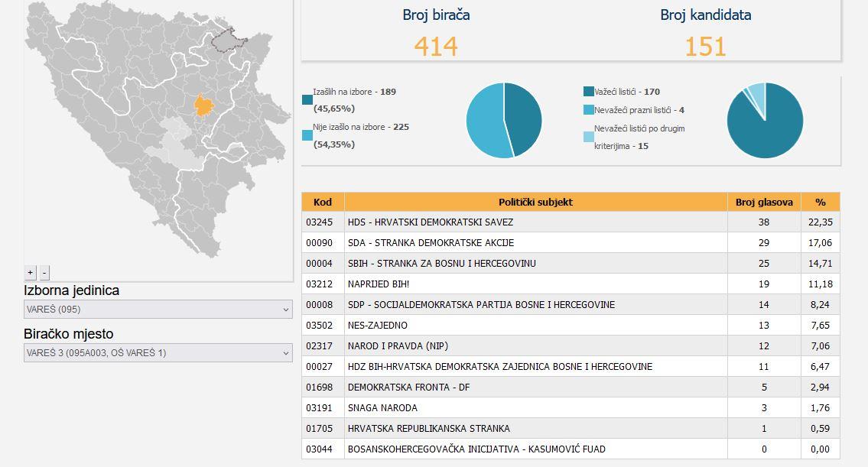Select the HDZ BIH-HRVATSKA DEMOKRATSKA ZAJEDNICA row
This screenshot has height=467, width=868.
point(571,366)
